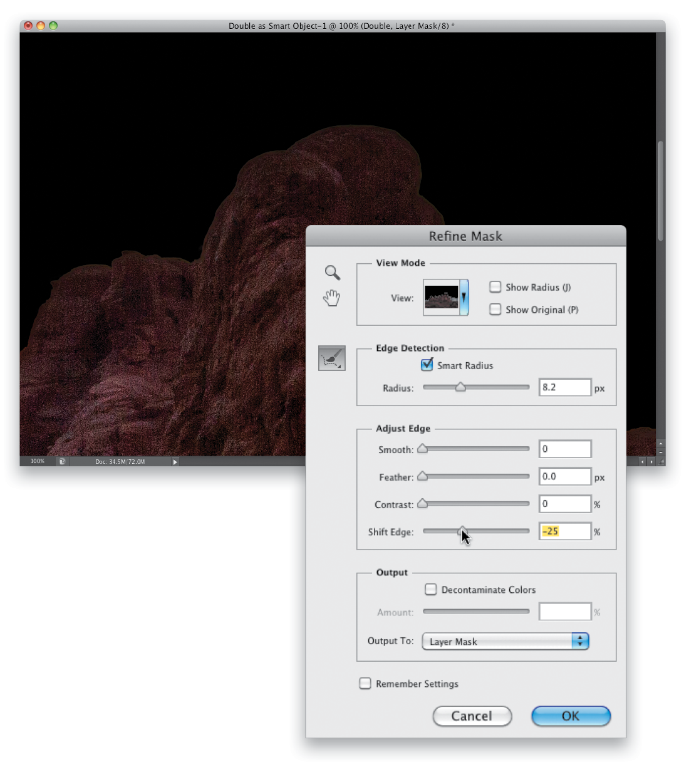Select the Refine Radius brush tool
689x784 pixels.
[x=332, y=358]
